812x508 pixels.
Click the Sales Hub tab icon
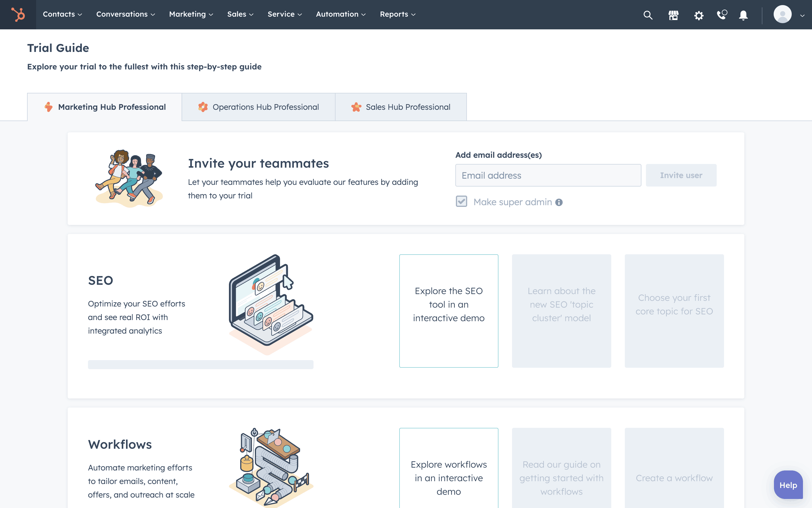[356, 107]
